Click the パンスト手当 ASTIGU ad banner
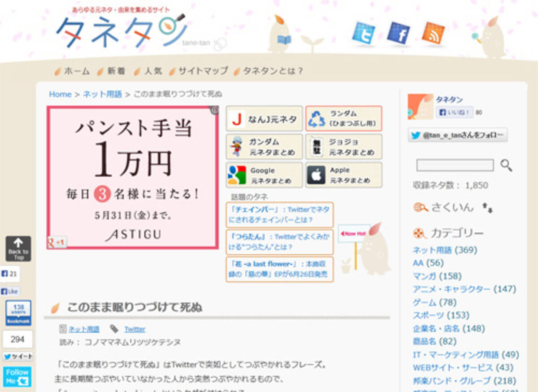 [133, 177]
